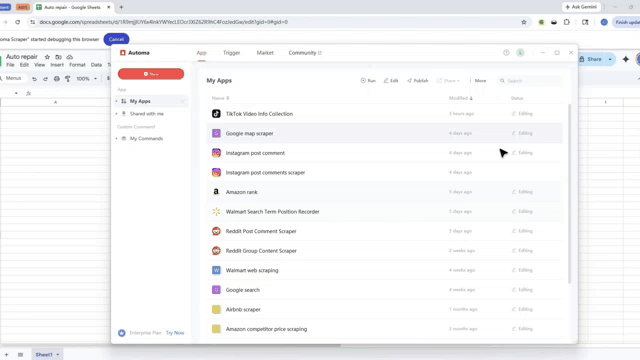Switch to the Market tab
Screen dimensions: 640x360
[265, 53]
